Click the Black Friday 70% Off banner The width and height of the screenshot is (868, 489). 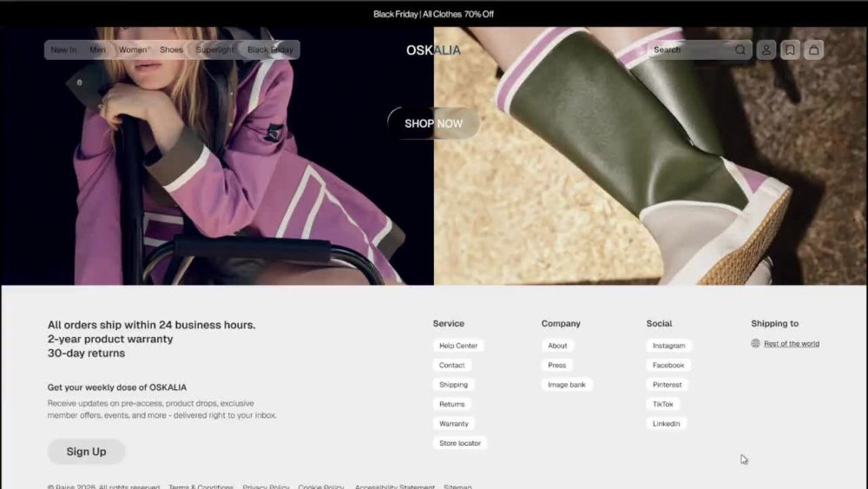point(433,14)
